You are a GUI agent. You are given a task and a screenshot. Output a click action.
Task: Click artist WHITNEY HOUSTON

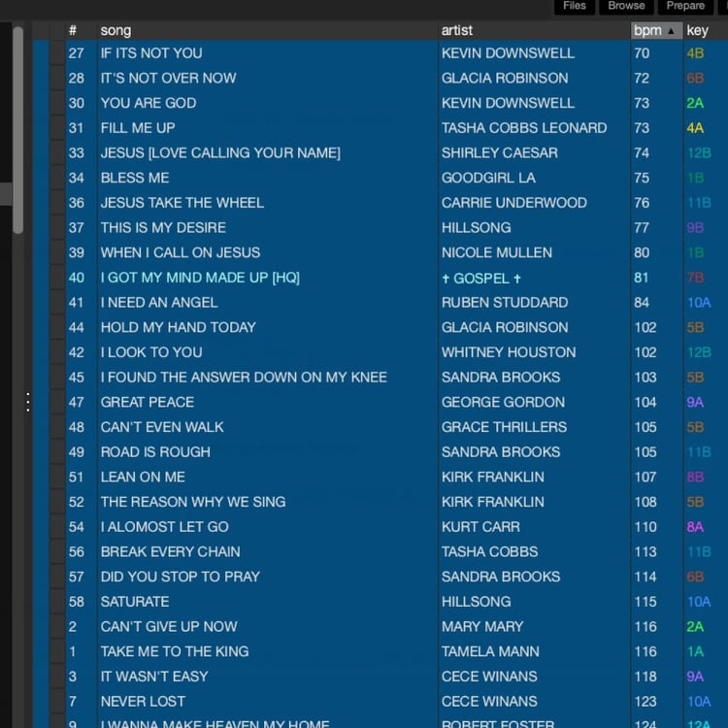[509, 352]
